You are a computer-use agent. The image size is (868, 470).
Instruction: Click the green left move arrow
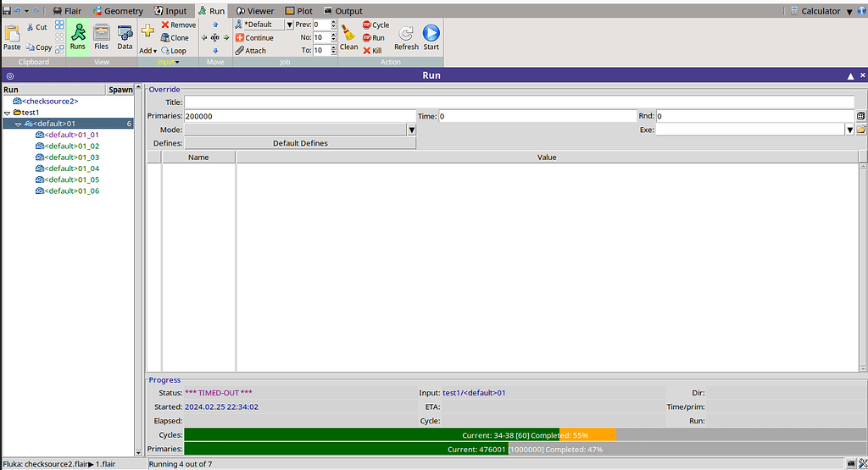(x=204, y=37)
